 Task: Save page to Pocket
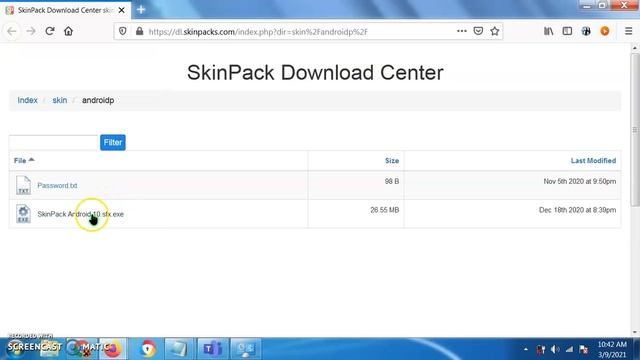478,31
